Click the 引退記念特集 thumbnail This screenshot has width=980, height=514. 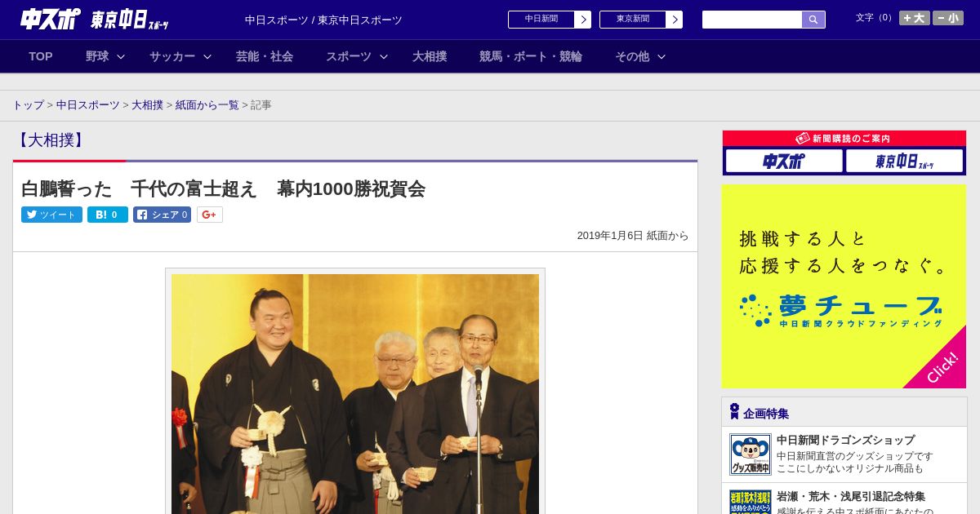[751, 502]
